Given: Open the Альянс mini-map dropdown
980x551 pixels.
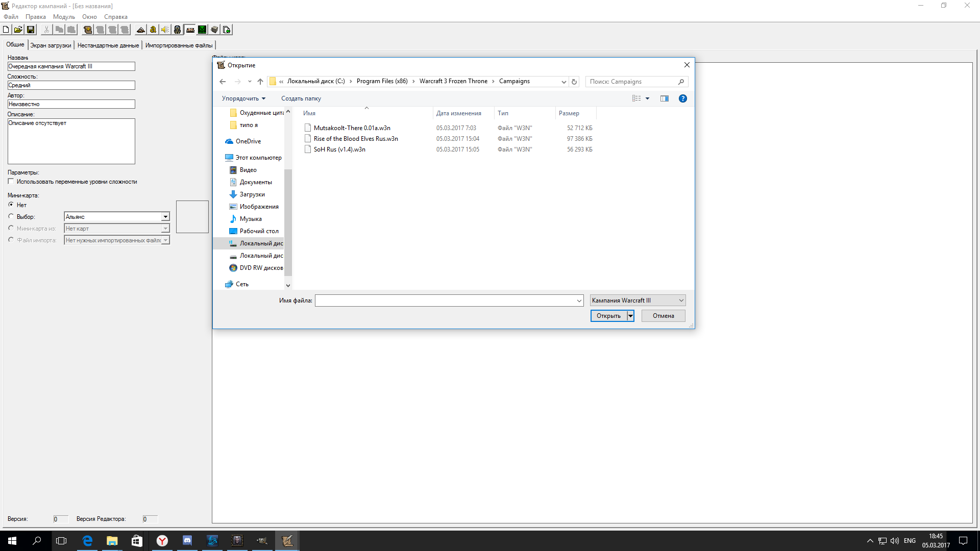Looking at the screenshot, I should click(165, 217).
